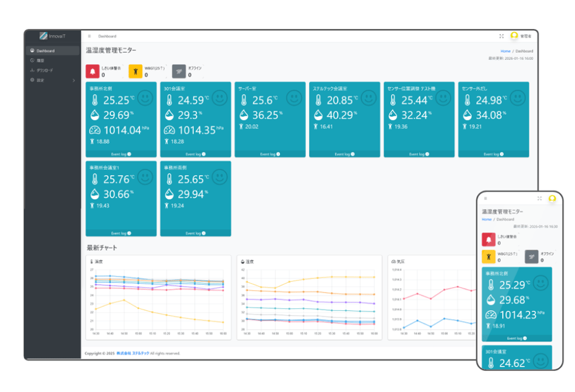Click the gray offline icon on desktop dashboard
The image size is (575, 392).
pos(179,71)
